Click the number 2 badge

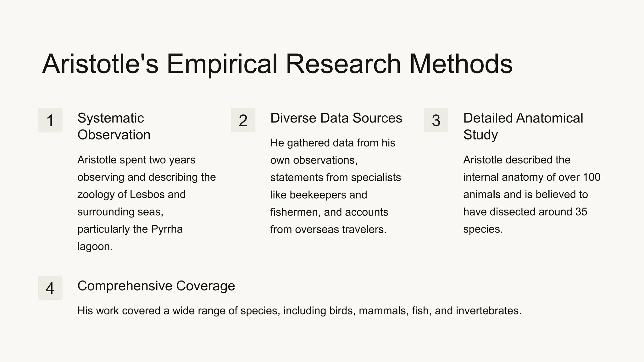(x=243, y=120)
